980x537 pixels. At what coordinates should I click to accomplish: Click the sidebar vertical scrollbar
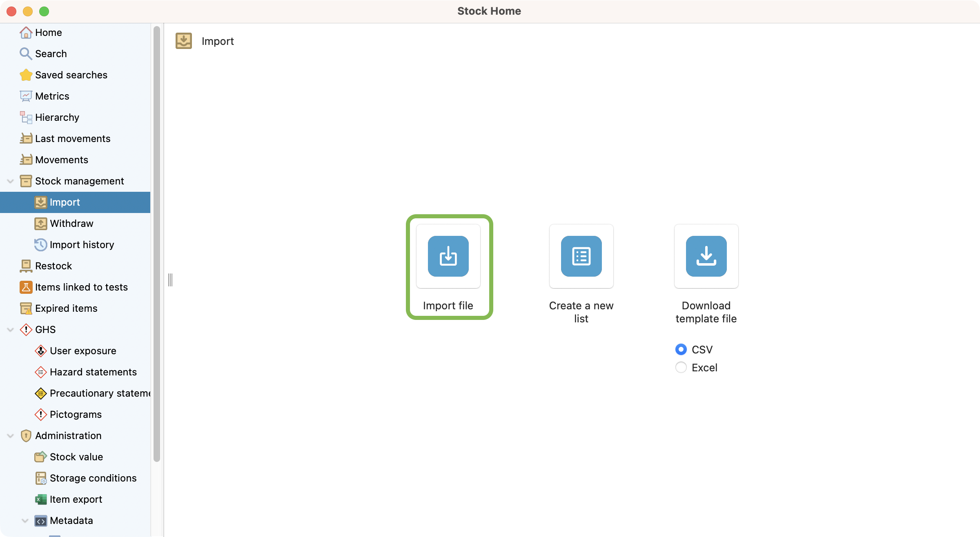[156, 245]
